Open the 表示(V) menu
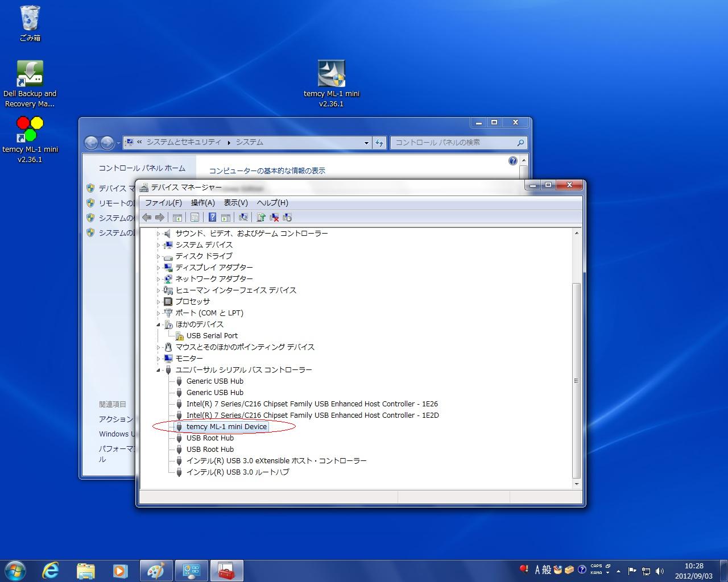Viewport: 728px width, 582px height. [x=236, y=203]
